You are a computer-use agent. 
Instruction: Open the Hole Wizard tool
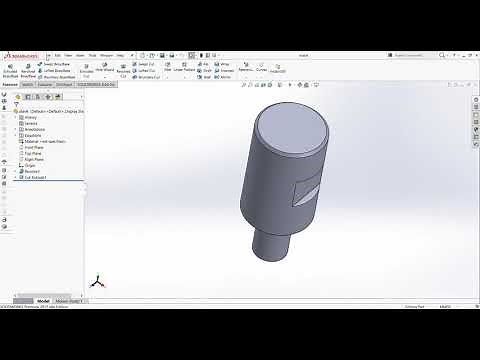pos(105,67)
